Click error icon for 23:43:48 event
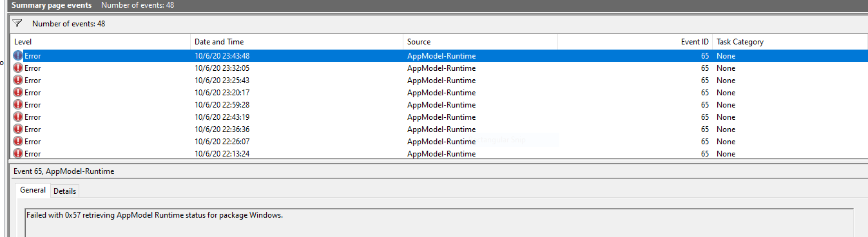This screenshot has height=237, width=868. coord(18,56)
